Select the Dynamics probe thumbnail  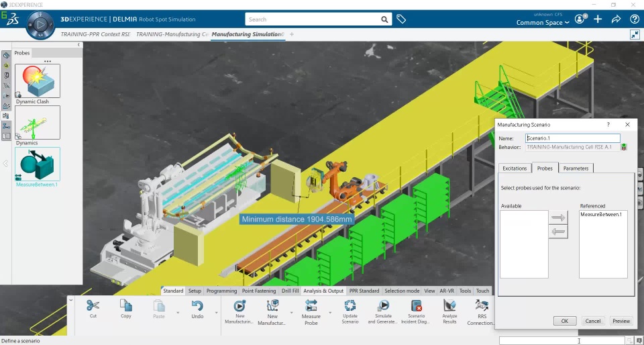point(38,122)
